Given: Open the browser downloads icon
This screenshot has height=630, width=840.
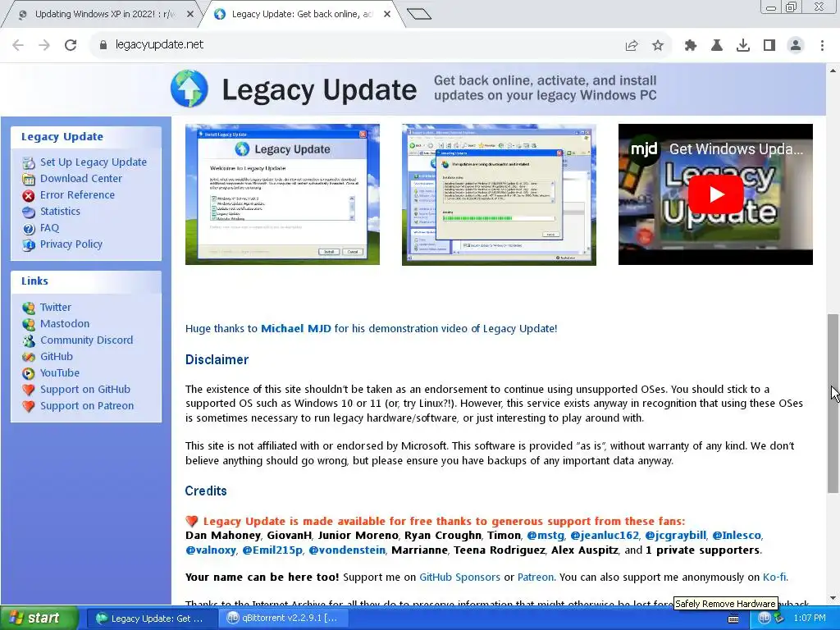Looking at the screenshot, I should 743,46.
